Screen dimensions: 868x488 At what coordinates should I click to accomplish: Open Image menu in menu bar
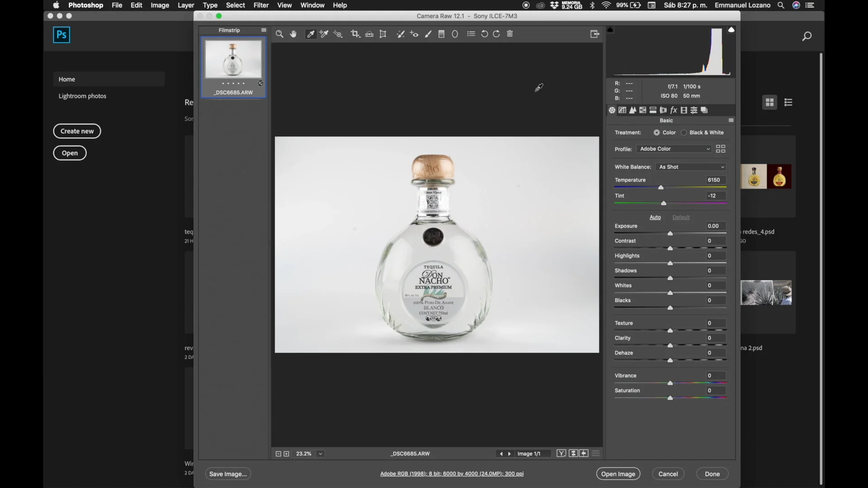coord(160,5)
